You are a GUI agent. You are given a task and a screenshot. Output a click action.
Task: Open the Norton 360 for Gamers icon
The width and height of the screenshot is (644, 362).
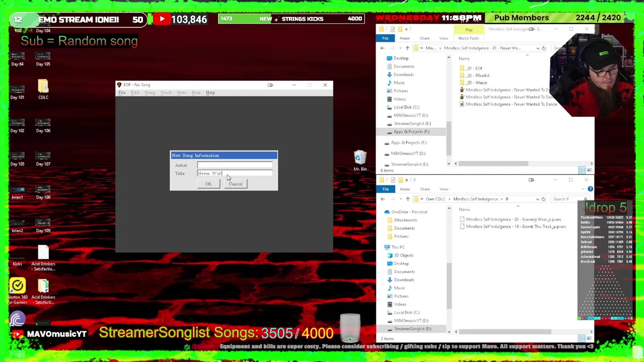coord(17,291)
